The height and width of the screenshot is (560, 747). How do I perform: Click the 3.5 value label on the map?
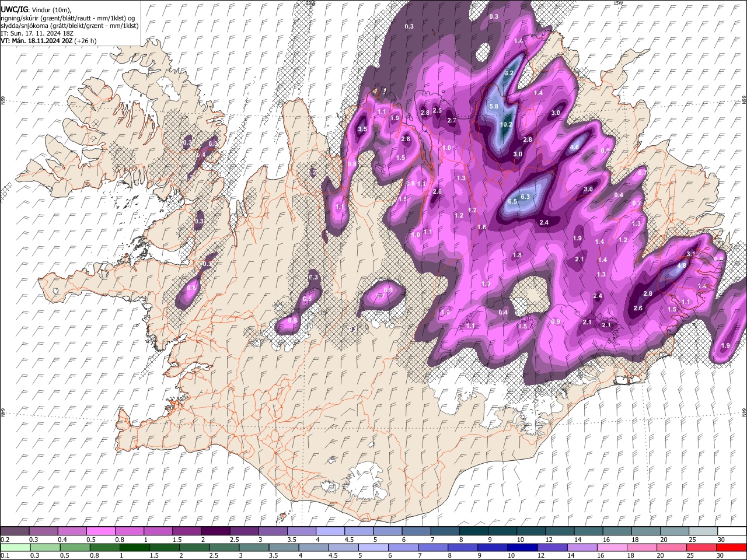tap(362, 129)
